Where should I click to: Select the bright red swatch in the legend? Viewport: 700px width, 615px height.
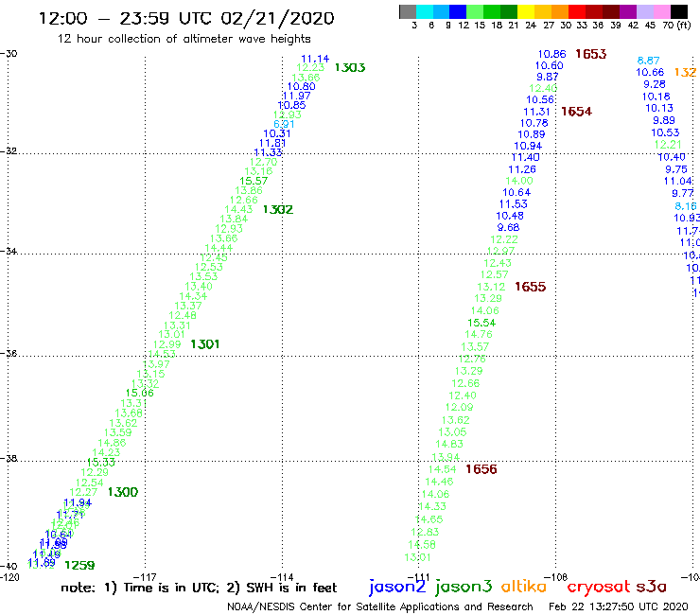(x=576, y=11)
